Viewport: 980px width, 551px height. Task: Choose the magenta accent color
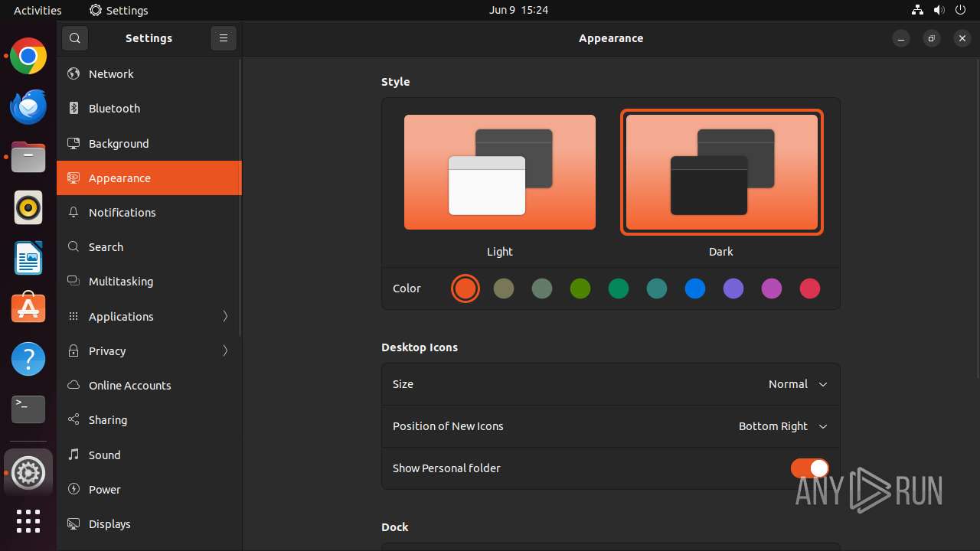(x=772, y=289)
